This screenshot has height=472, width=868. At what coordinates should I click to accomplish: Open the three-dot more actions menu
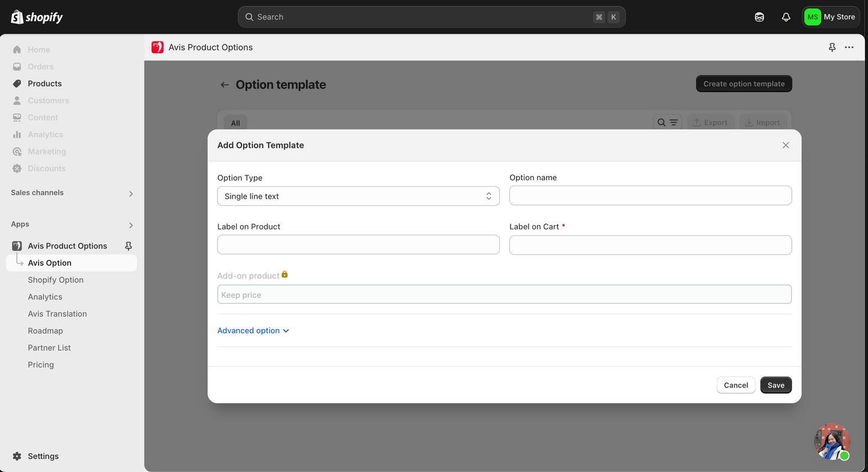[849, 47]
